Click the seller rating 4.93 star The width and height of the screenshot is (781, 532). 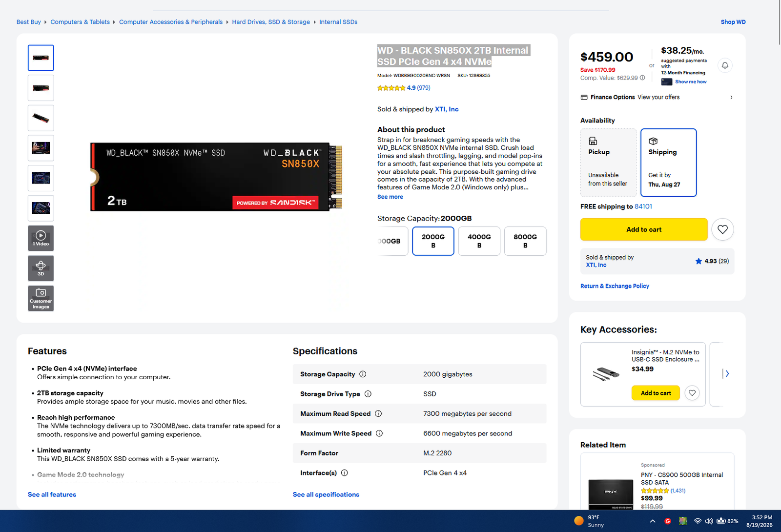click(x=699, y=261)
